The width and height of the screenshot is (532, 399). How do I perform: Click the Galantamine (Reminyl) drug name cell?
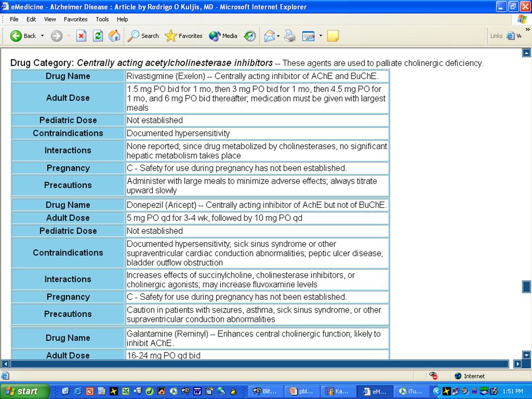coord(257,338)
